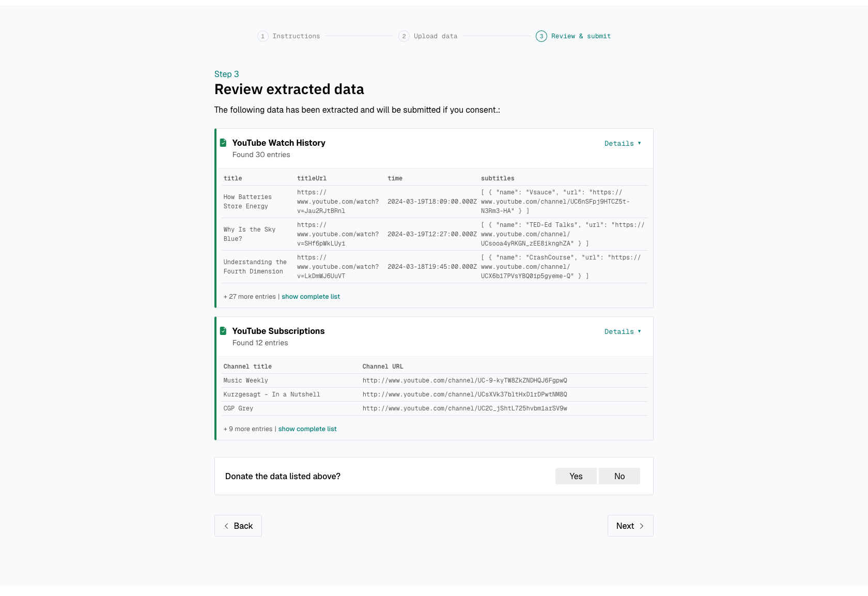868x596 pixels.
Task: Show complete list of watch history entries
Action: (x=311, y=297)
